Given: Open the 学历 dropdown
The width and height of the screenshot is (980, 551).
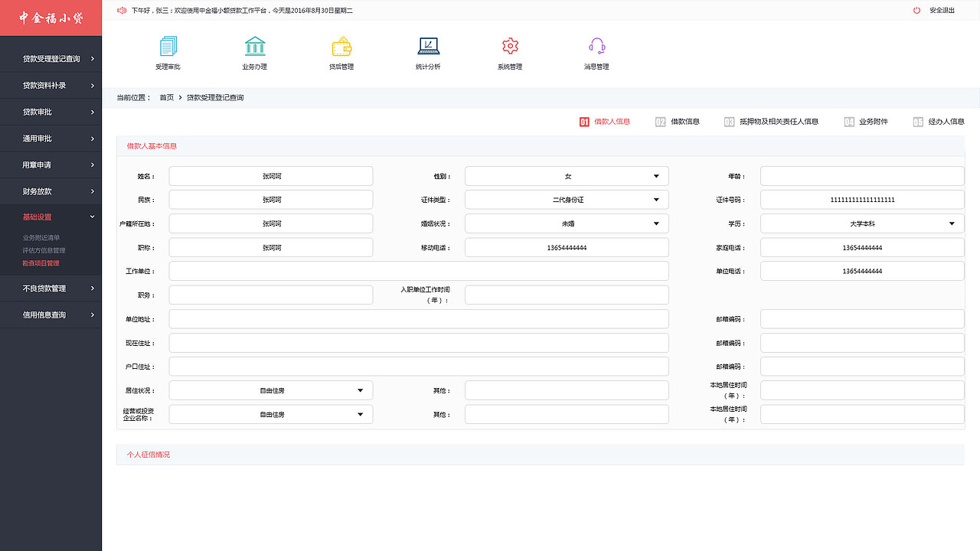Looking at the screenshot, I should point(862,223).
